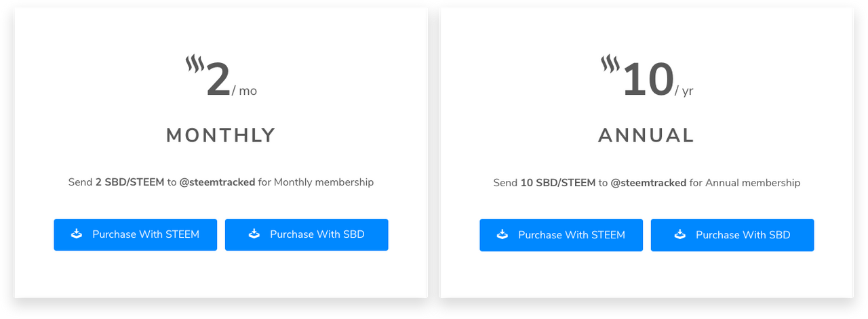
Task: Click the bold 2 SBD/STEEM amount text
Action: tap(130, 182)
